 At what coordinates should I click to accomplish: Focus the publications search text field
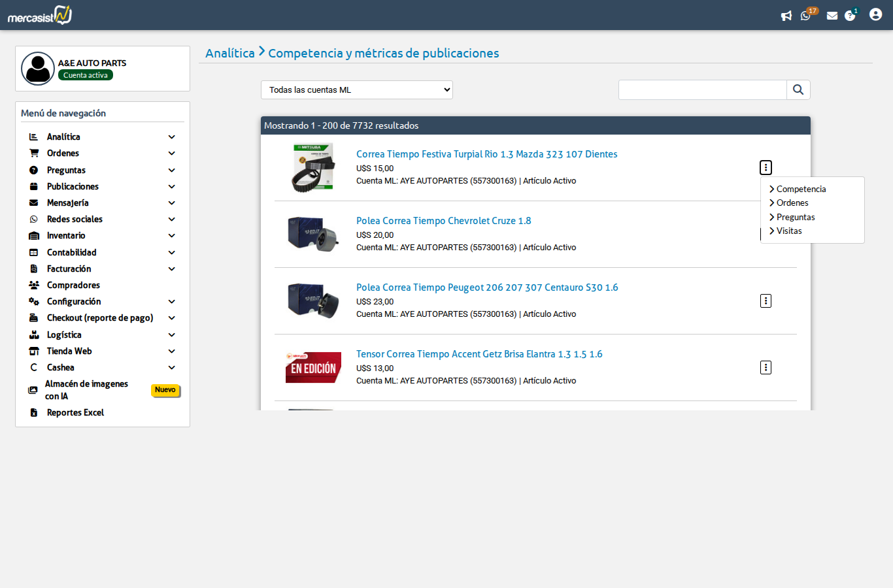[x=703, y=90]
